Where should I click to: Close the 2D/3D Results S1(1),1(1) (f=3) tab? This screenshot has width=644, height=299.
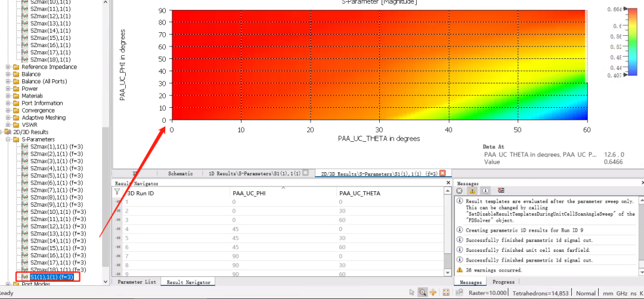coord(442,173)
